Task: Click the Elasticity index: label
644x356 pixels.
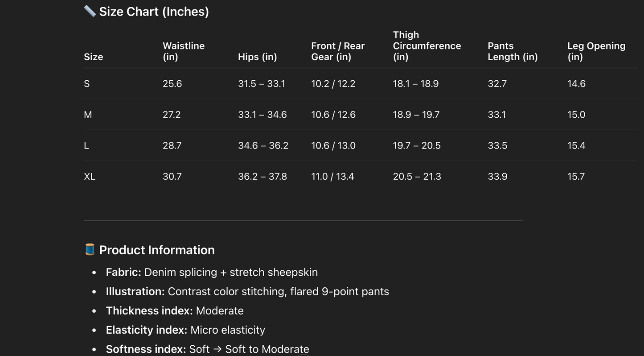Action: (146, 330)
